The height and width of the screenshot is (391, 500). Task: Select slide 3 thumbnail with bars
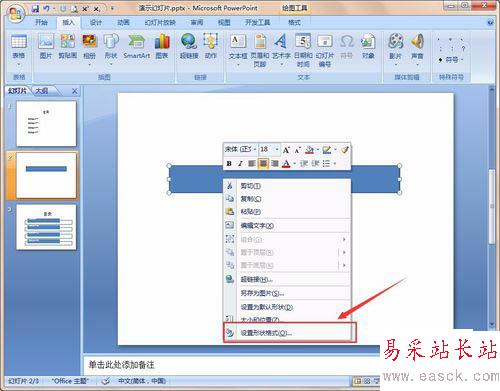pos(46,227)
